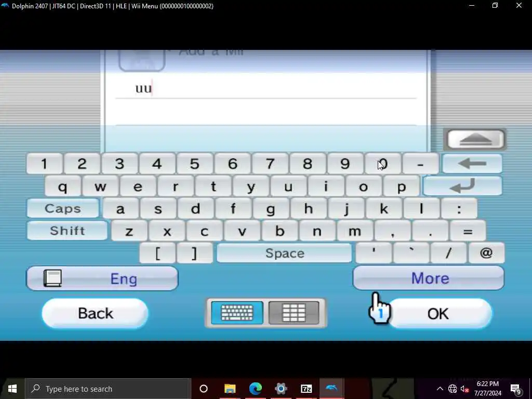The image size is (532, 399).
Task: Tap the letter j key
Action: tap(347, 209)
